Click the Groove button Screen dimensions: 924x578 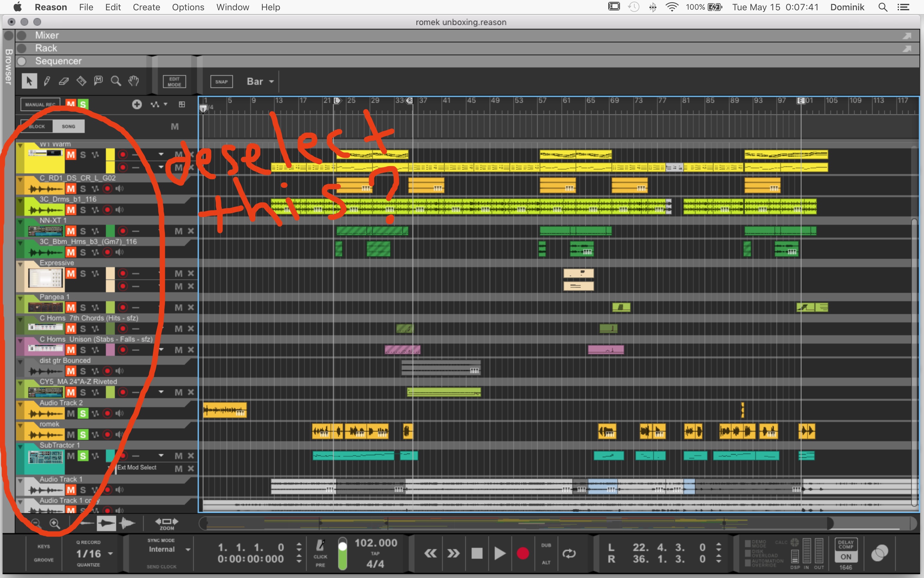click(44, 560)
